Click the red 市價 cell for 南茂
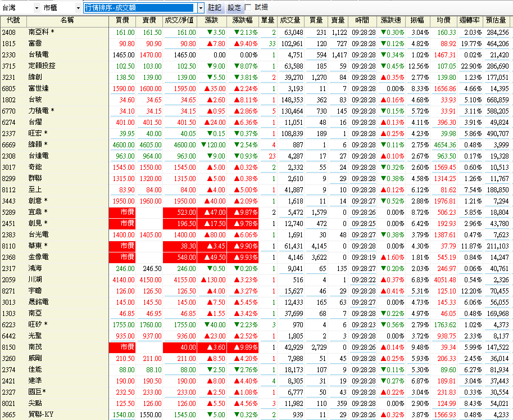Image resolution: width=513 pixels, height=420 pixels. pos(123,347)
